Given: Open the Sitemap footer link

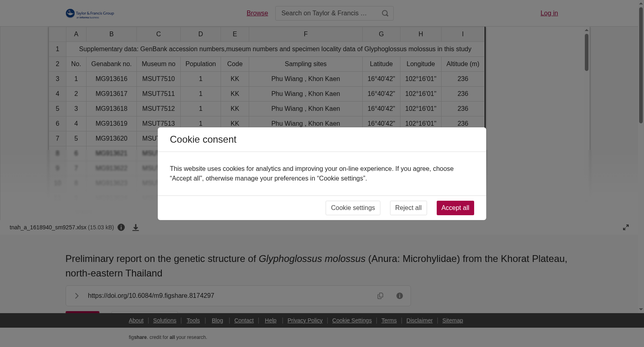Looking at the screenshot, I should [452, 320].
